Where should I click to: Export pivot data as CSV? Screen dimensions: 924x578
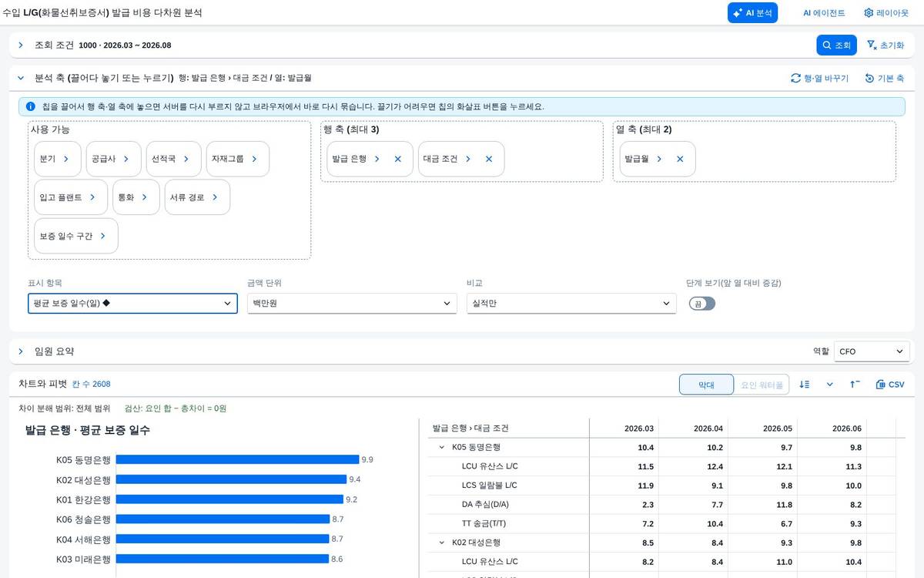[x=891, y=385]
